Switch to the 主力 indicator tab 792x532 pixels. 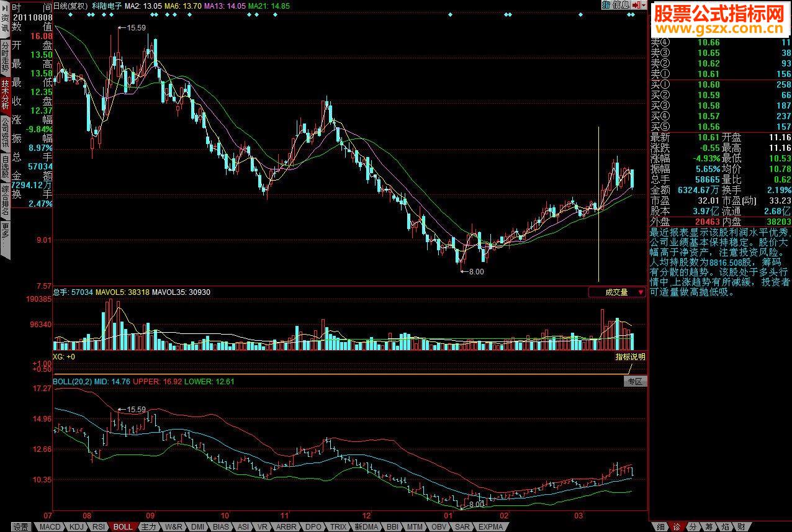pyautogui.click(x=150, y=527)
